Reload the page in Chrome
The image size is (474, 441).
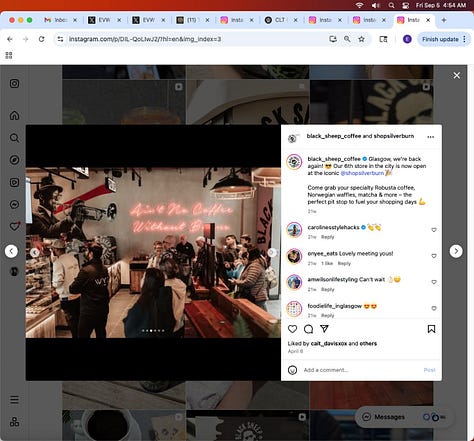pyautogui.click(x=41, y=39)
